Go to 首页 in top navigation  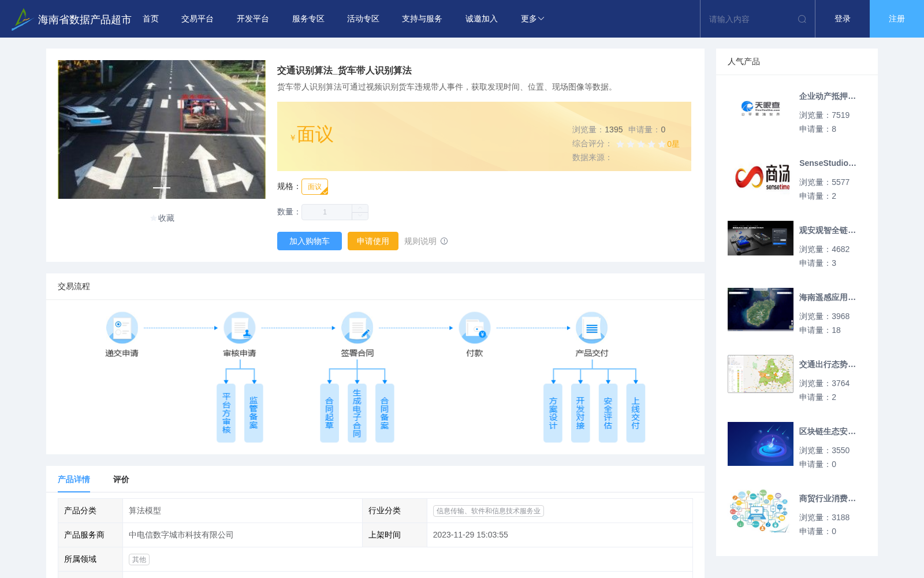(151, 19)
